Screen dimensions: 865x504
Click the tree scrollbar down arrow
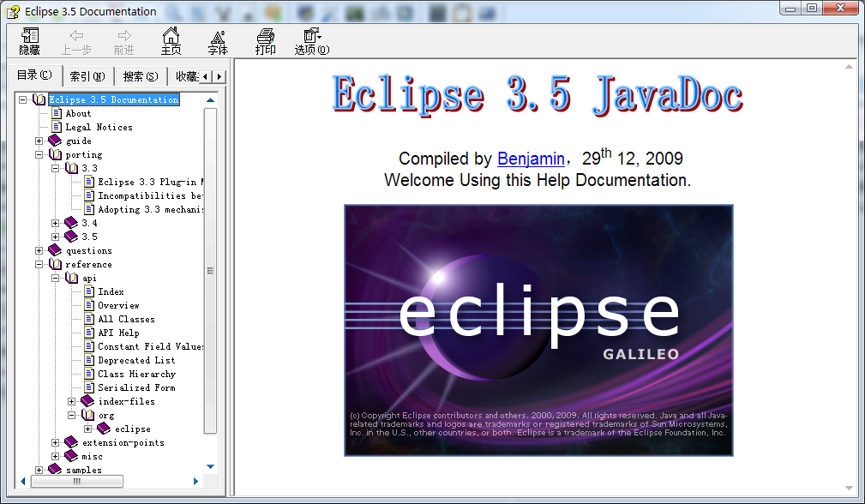pos(210,466)
